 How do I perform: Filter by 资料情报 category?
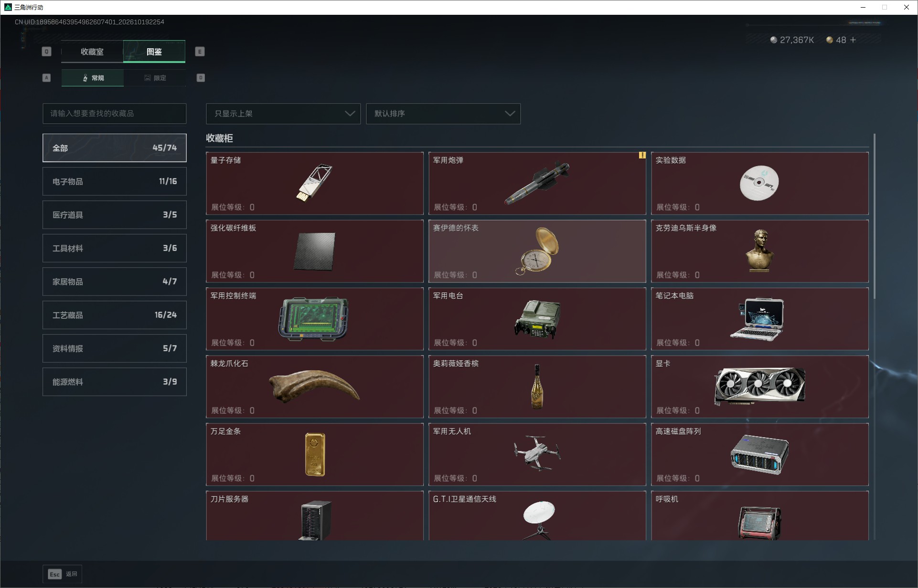coord(115,348)
